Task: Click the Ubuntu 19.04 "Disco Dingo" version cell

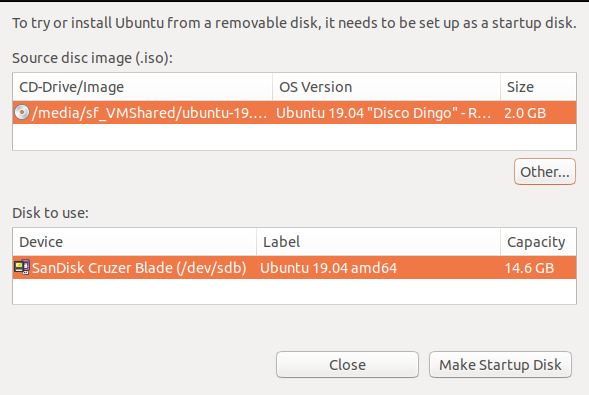Action: (x=384, y=113)
